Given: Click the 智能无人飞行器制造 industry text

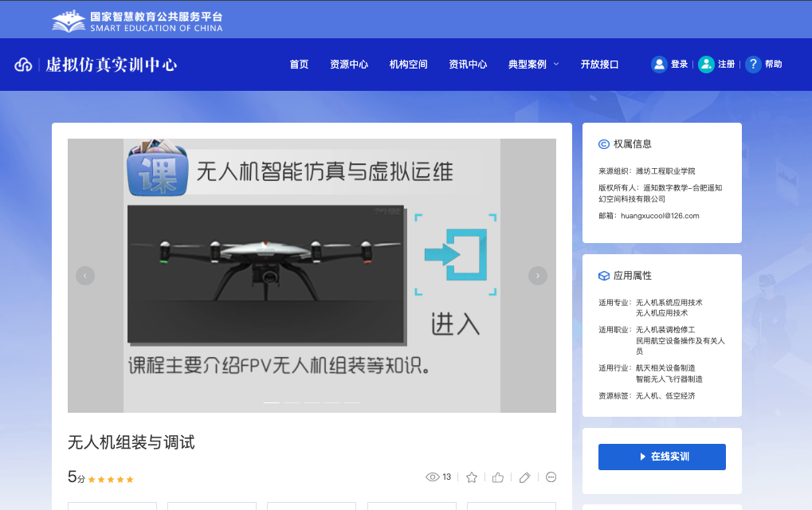Looking at the screenshot, I should tap(669, 379).
